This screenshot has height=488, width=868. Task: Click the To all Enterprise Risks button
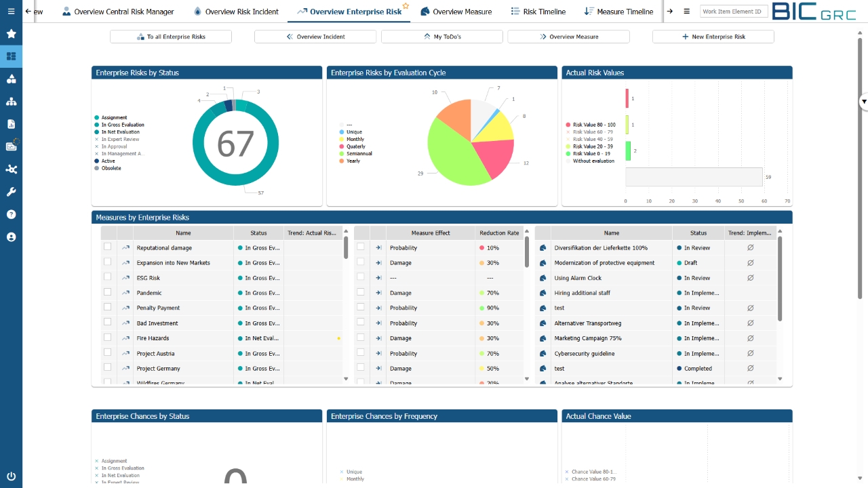171,37
